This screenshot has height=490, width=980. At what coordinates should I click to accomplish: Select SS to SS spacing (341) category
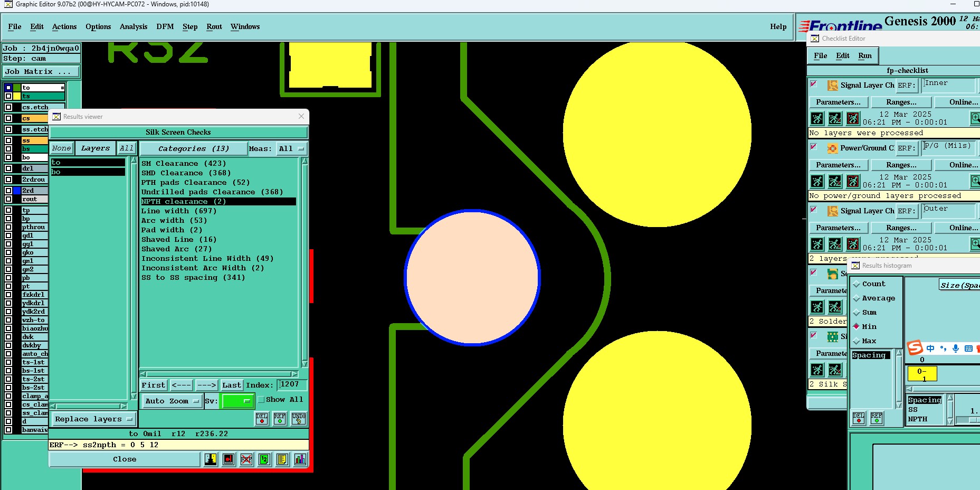point(193,278)
